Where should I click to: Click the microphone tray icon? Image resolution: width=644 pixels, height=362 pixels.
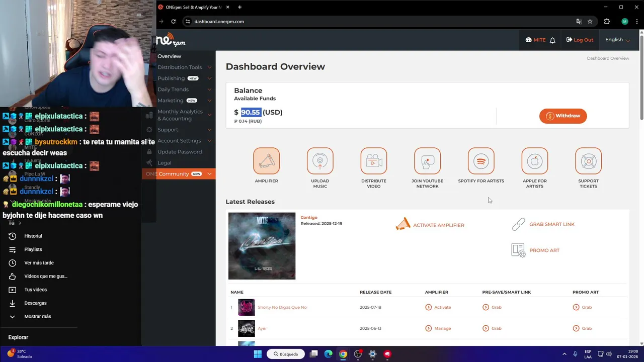point(575,354)
